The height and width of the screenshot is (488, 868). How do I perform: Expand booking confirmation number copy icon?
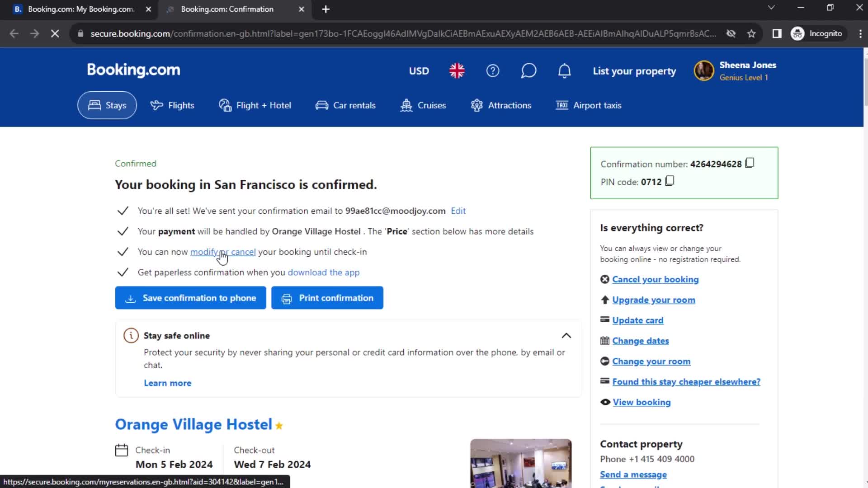tap(750, 163)
